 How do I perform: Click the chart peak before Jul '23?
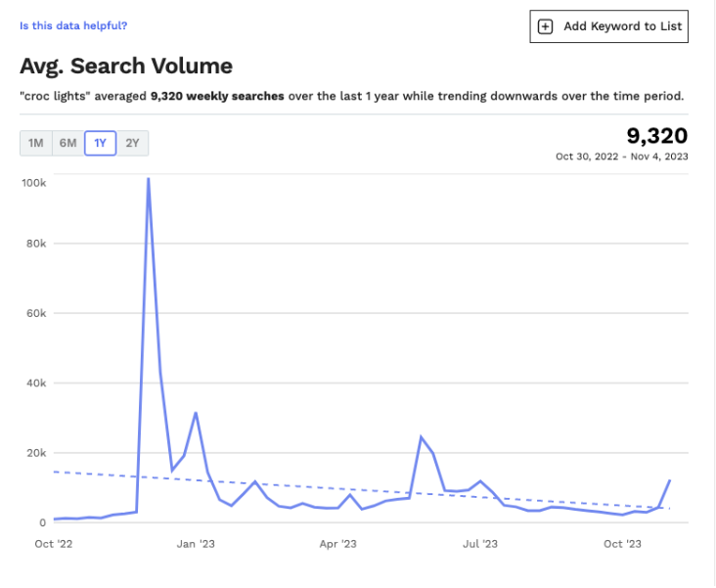point(421,437)
